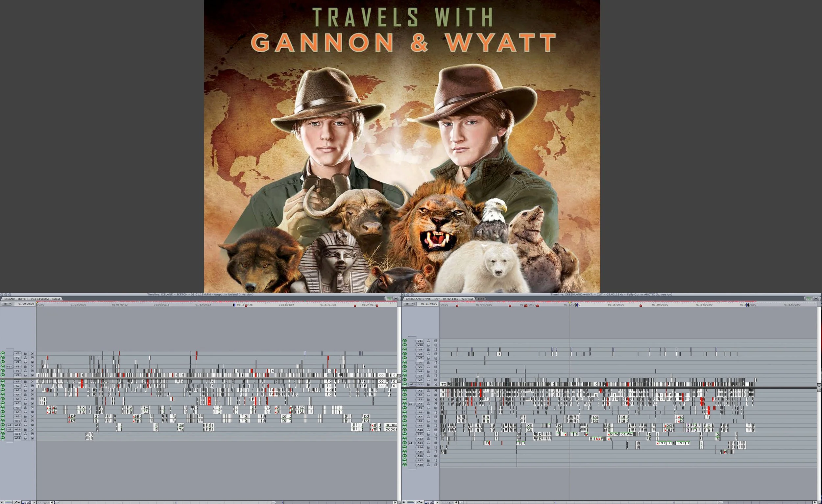Lock audio track A13 in Greenland timeline
Screen dimensions: 822x504
pyautogui.click(x=428, y=443)
